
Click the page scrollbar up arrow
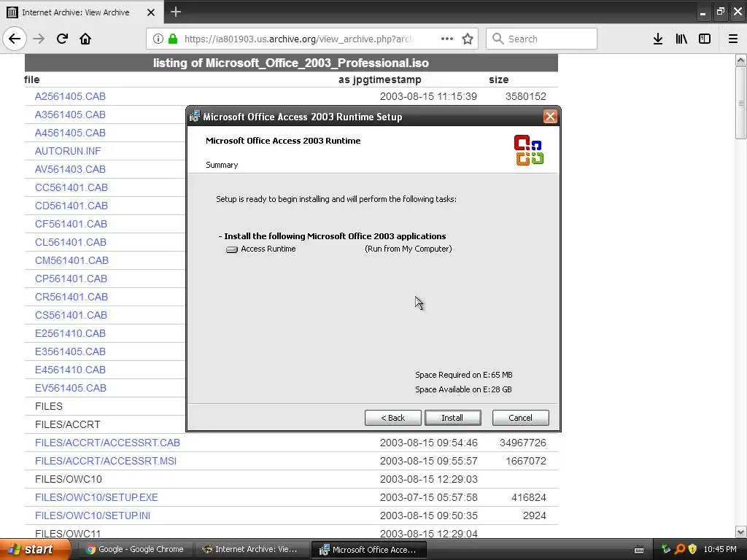[741, 60]
